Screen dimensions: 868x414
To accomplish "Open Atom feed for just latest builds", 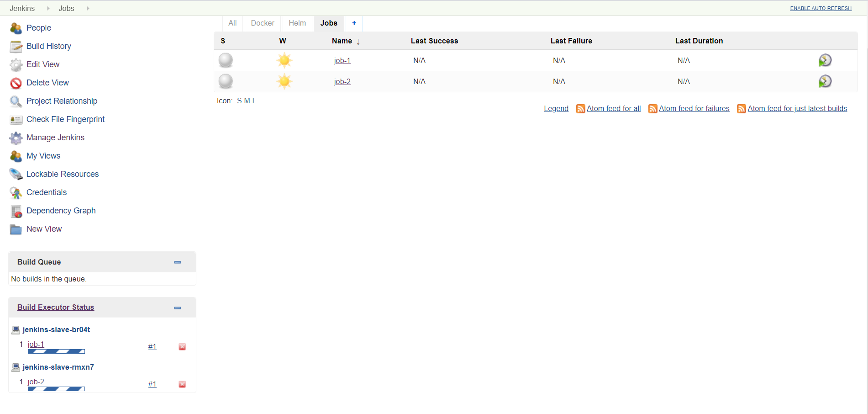I will [797, 109].
